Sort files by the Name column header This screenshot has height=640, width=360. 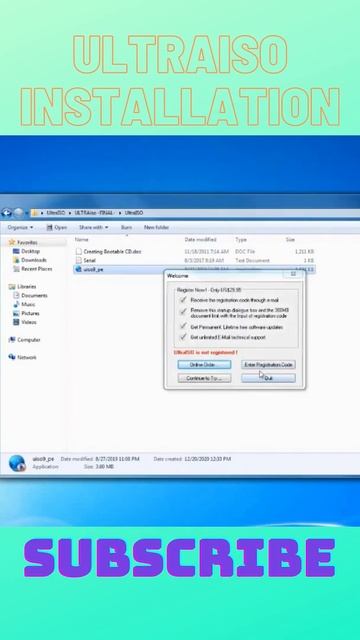click(x=82, y=240)
